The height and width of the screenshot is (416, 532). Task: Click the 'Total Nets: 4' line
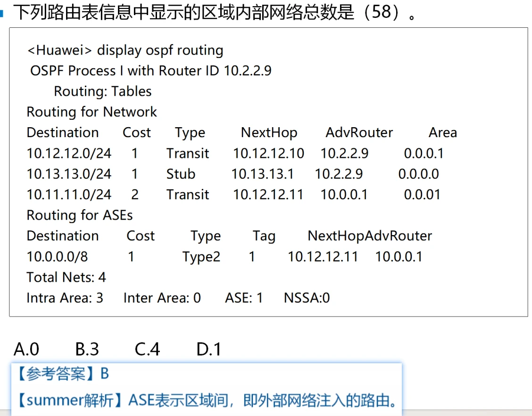click(x=66, y=277)
